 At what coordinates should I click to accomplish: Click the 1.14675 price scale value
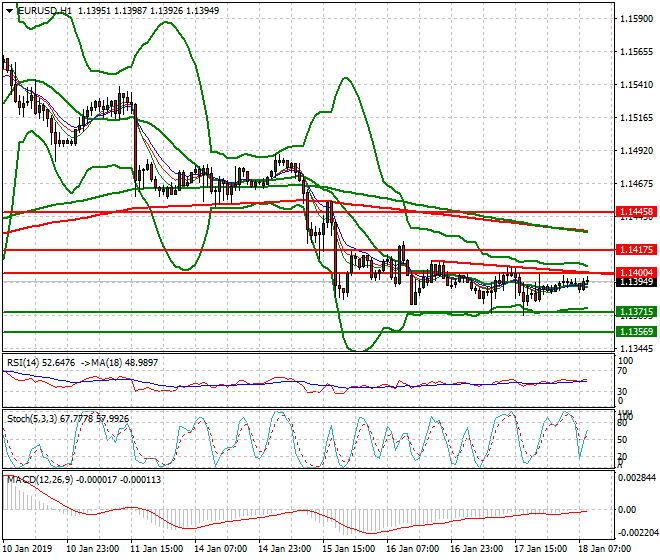[x=637, y=184]
